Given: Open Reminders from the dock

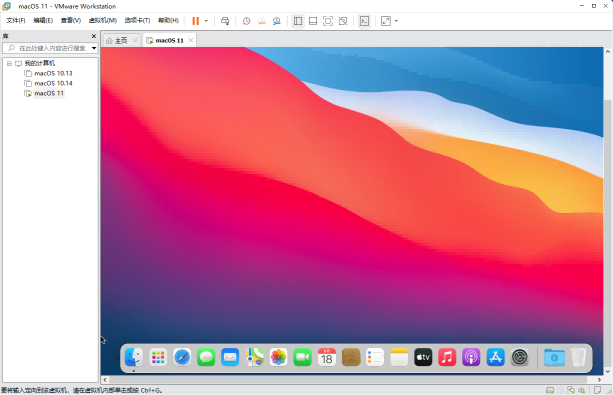Looking at the screenshot, I should coord(375,357).
